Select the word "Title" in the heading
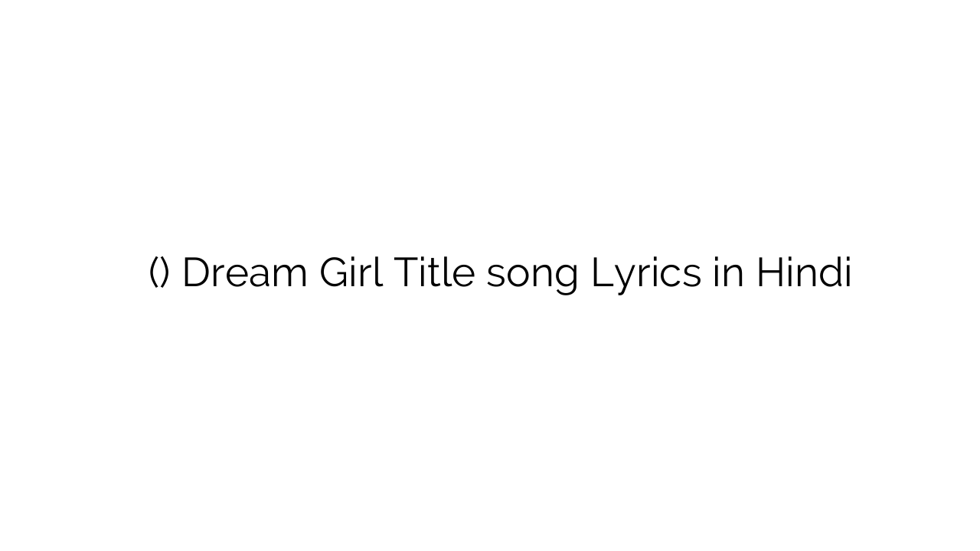 434,272
